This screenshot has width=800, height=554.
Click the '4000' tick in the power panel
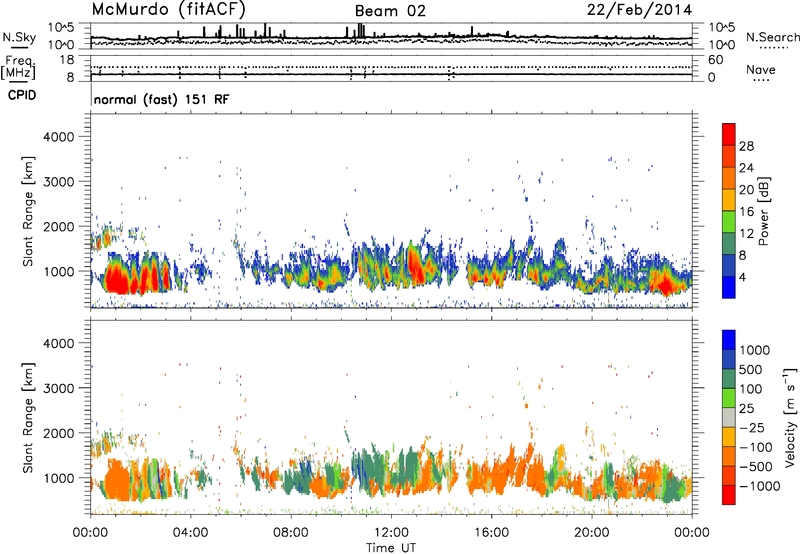point(59,137)
